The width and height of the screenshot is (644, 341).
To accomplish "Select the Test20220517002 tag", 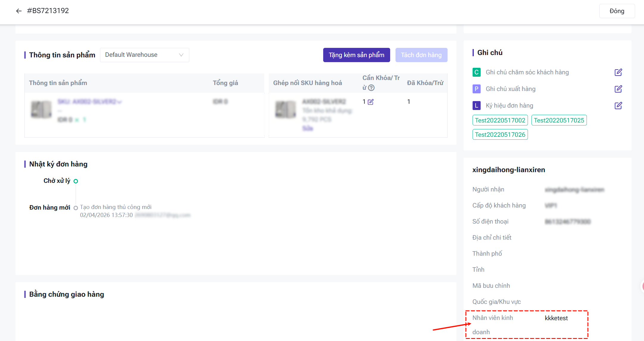I will tap(500, 120).
